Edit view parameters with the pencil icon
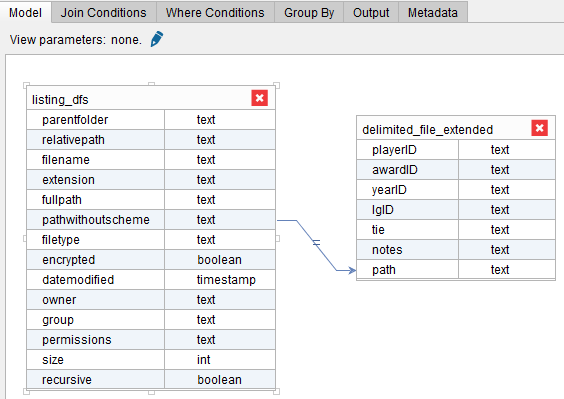 157,39
